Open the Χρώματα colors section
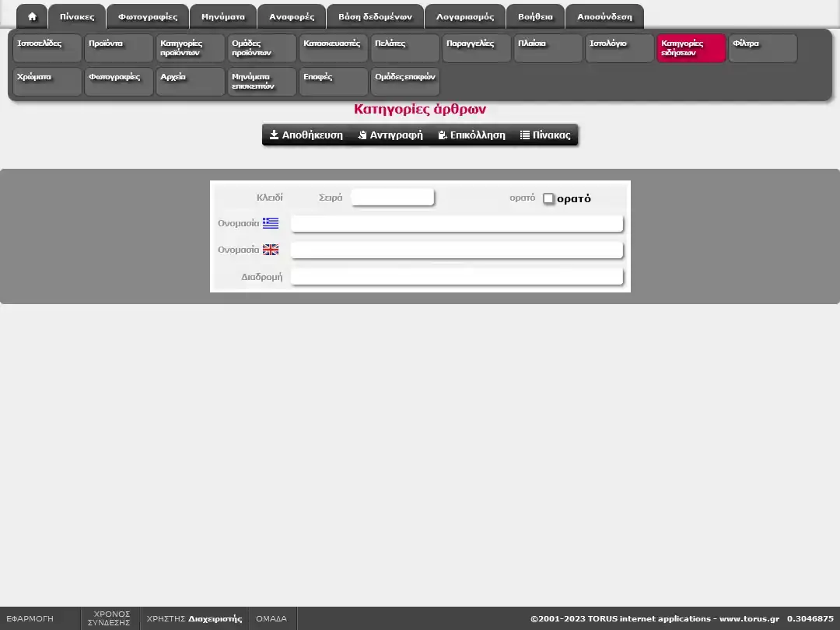The width and height of the screenshot is (840, 630). pyautogui.click(x=47, y=82)
